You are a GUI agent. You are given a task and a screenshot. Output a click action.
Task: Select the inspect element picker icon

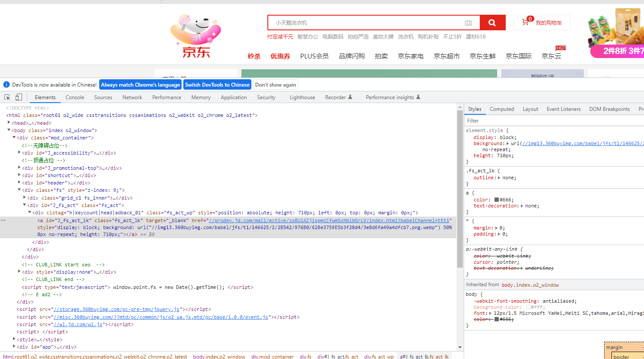[7, 97]
